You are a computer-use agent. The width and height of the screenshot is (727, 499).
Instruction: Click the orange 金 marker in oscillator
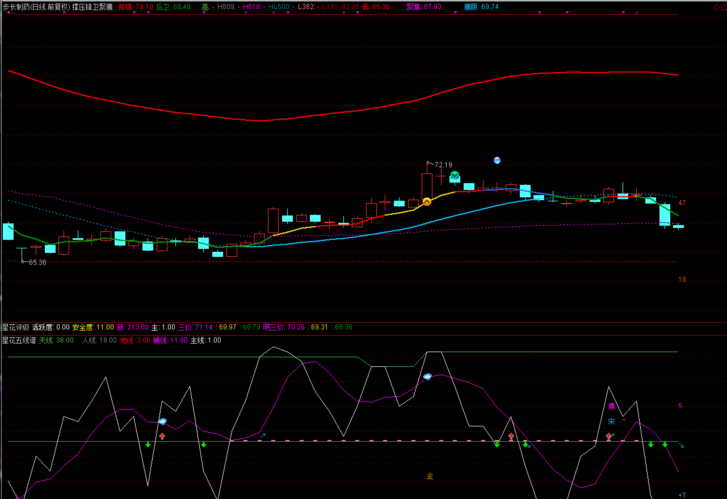point(430,476)
